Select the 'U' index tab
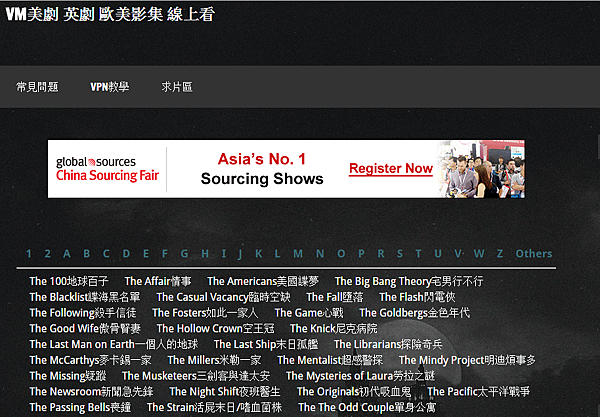The height and width of the screenshot is (417, 600). point(438,254)
